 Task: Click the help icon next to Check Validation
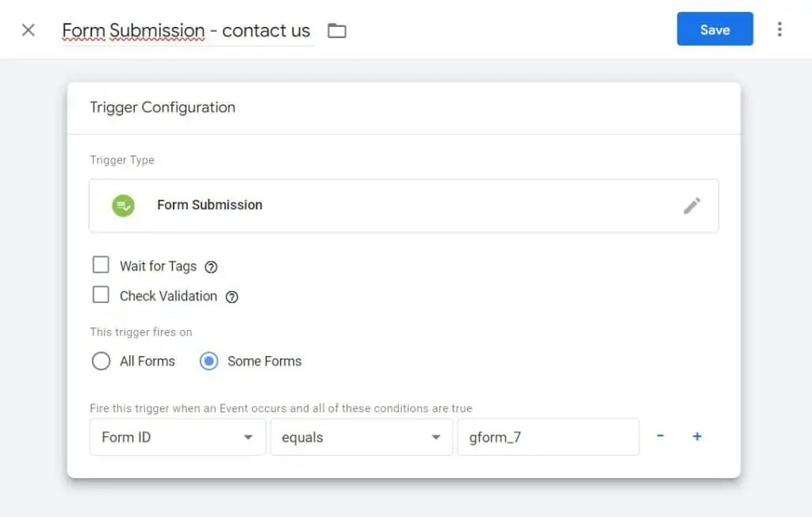pyautogui.click(x=231, y=297)
